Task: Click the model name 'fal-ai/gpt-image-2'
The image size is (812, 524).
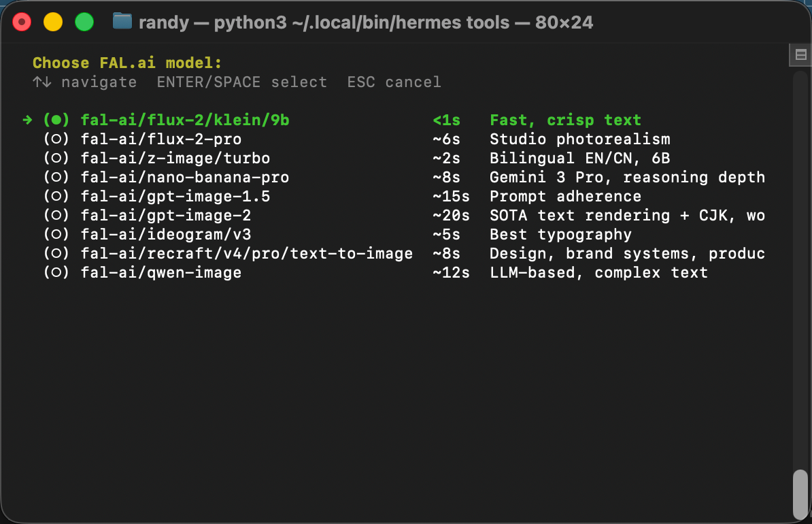Action: (166, 216)
